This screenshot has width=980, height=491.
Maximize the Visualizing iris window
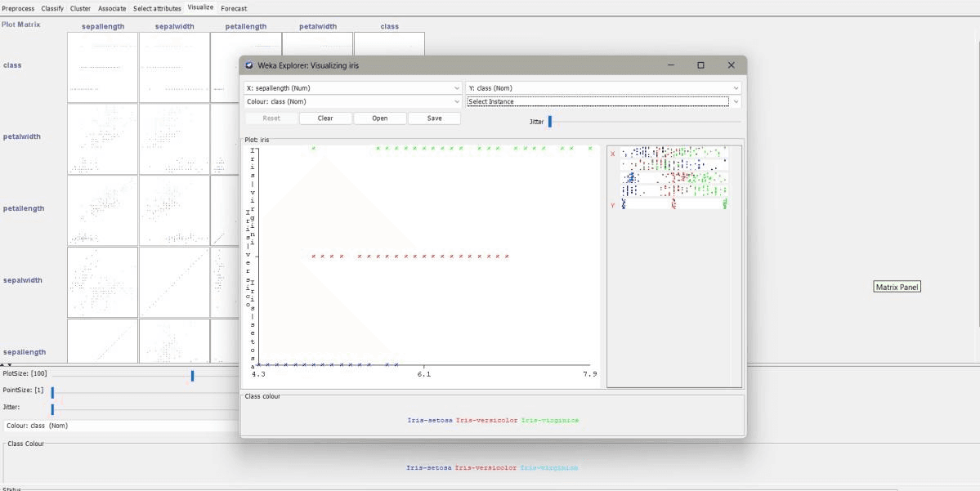coord(700,65)
